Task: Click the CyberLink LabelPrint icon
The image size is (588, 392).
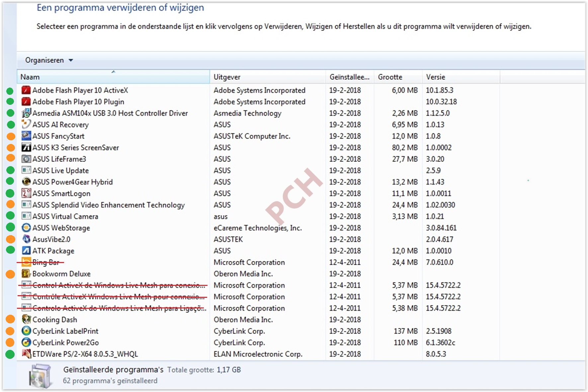Action: (x=26, y=331)
